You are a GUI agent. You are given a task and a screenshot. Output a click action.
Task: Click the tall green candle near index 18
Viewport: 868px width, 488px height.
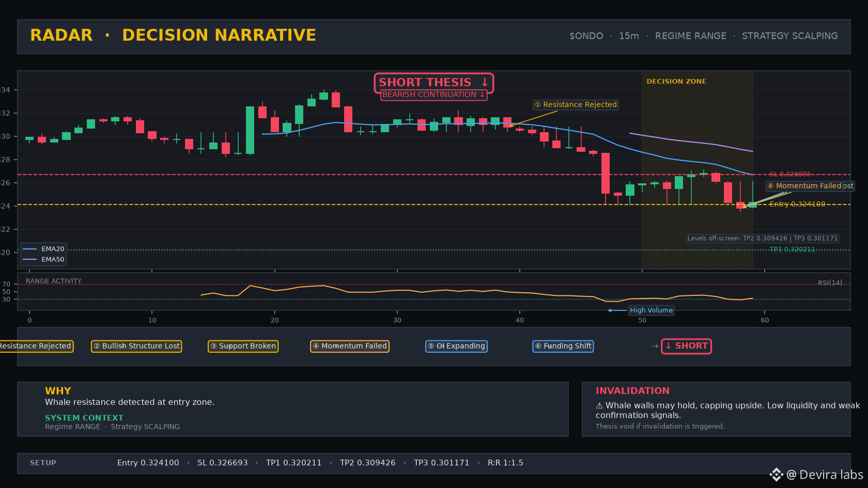pos(250,130)
